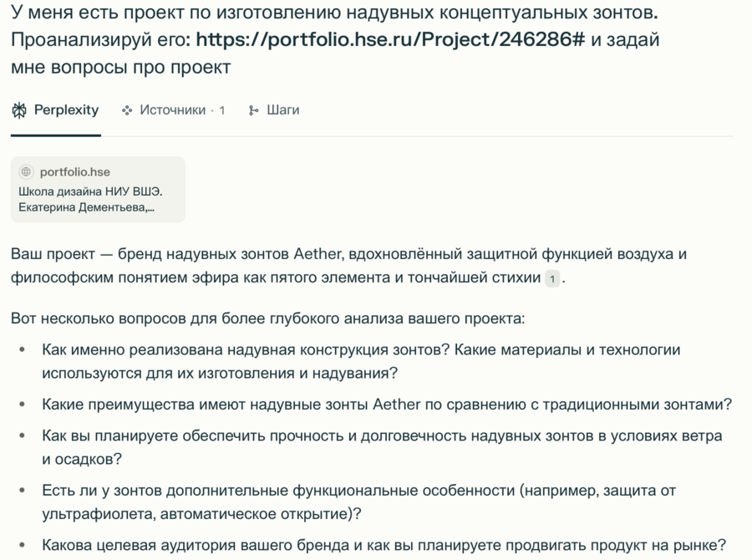
Task: Click the question about целевая аудитория бренда
Action: 384,544
